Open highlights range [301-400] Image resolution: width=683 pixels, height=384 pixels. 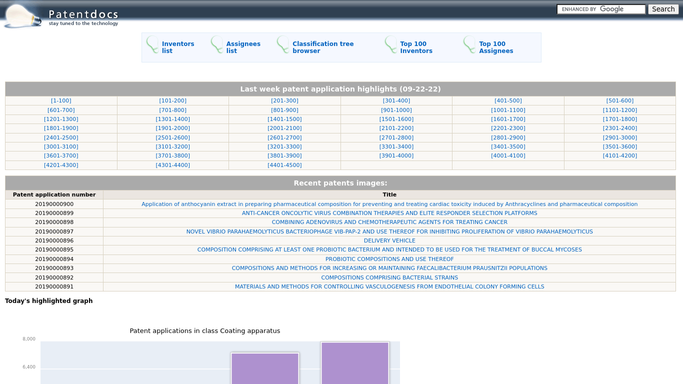tap(396, 101)
